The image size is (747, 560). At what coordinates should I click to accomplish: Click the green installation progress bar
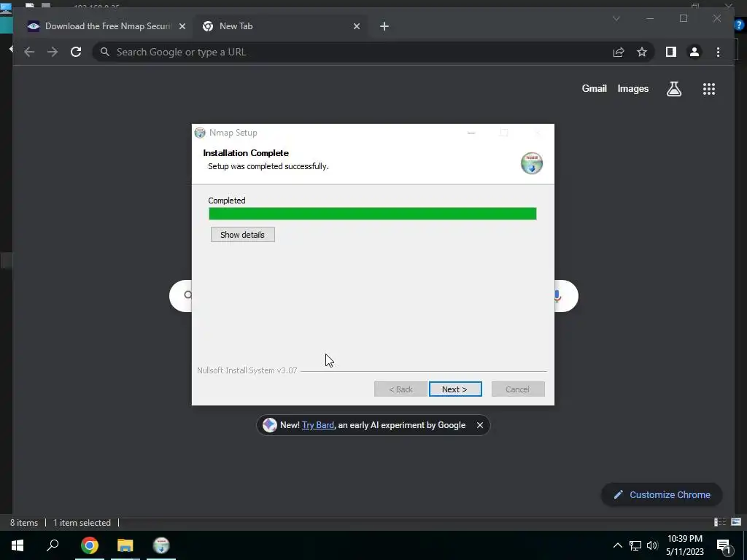[373, 214]
